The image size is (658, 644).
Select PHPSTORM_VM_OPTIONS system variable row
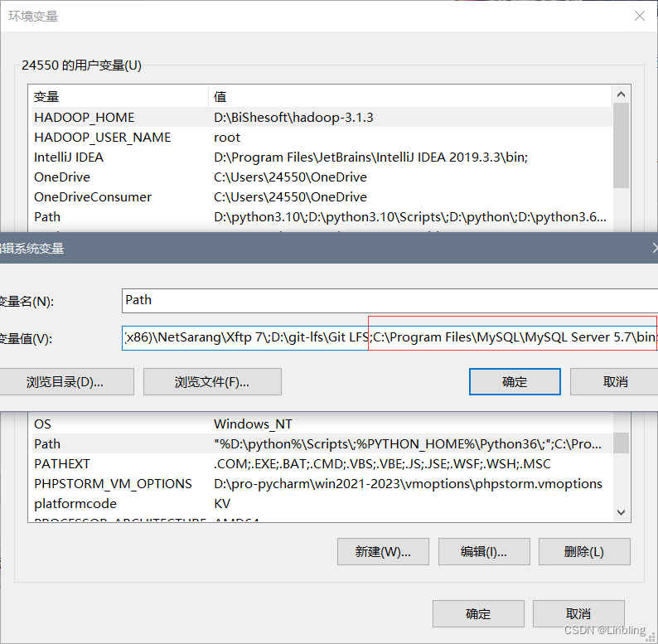click(322, 484)
